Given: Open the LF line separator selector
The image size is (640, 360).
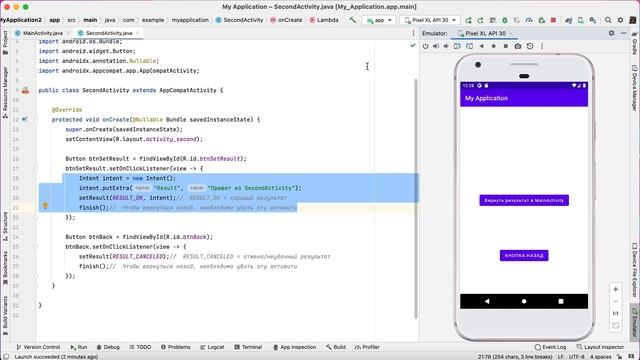Looking at the screenshot, I should point(561,356).
